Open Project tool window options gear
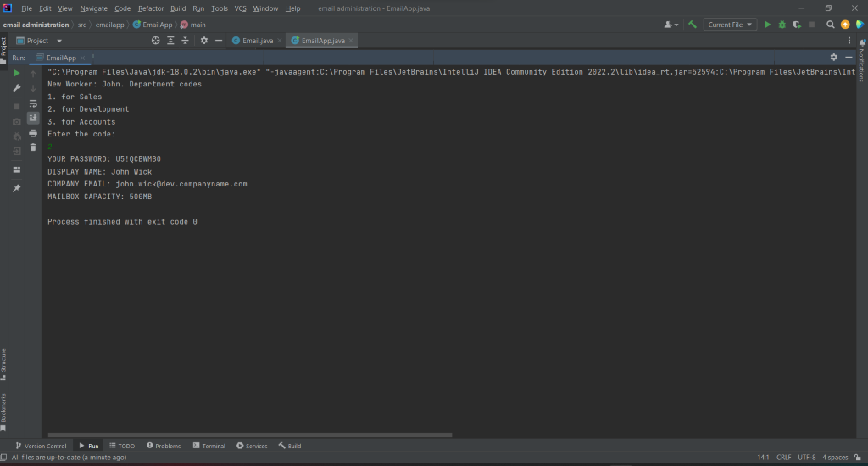The width and height of the screenshot is (868, 466). (x=203, y=41)
